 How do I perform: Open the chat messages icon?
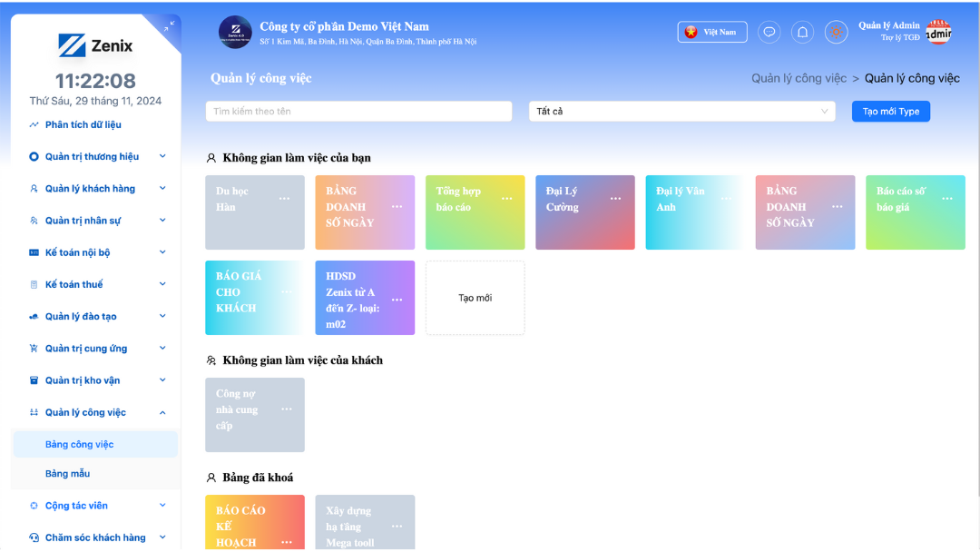[x=769, y=32]
